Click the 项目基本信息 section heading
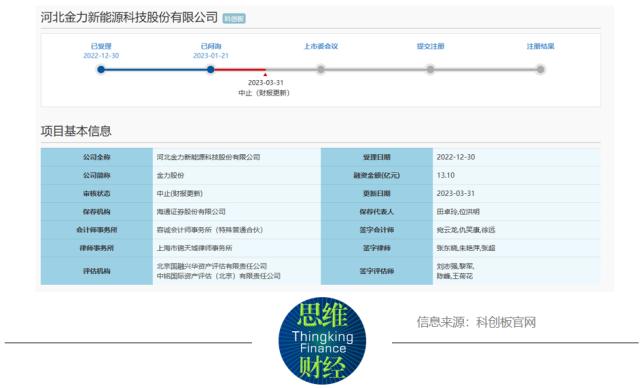 point(76,131)
